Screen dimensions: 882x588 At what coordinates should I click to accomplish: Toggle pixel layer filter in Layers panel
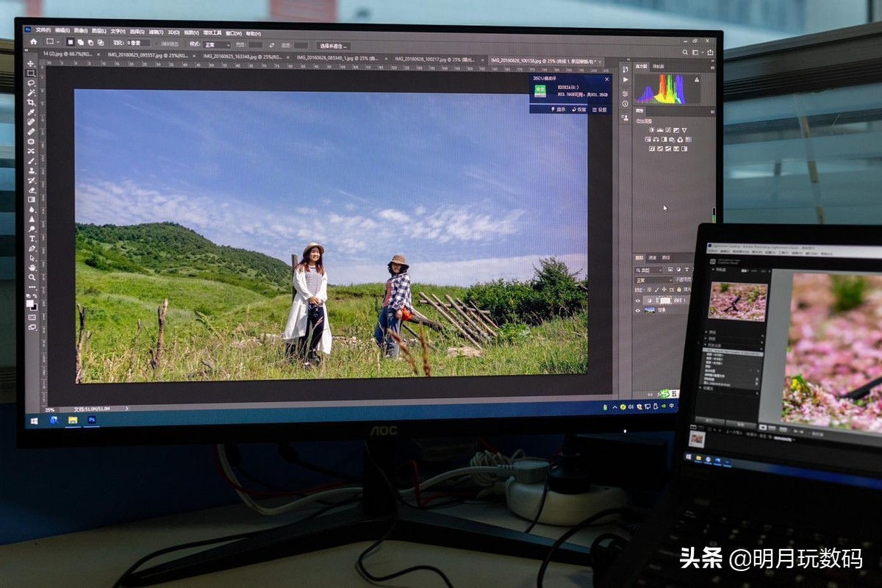(x=670, y=270)
